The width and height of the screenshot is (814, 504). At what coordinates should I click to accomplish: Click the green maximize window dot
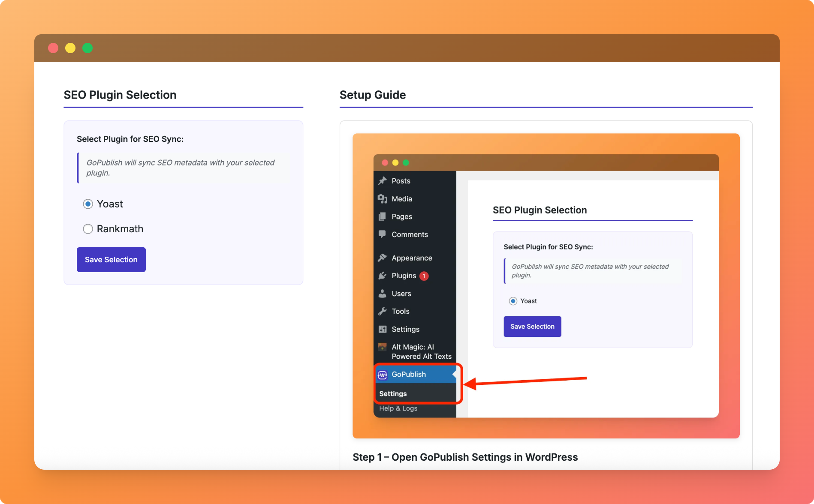pos(87,48)
